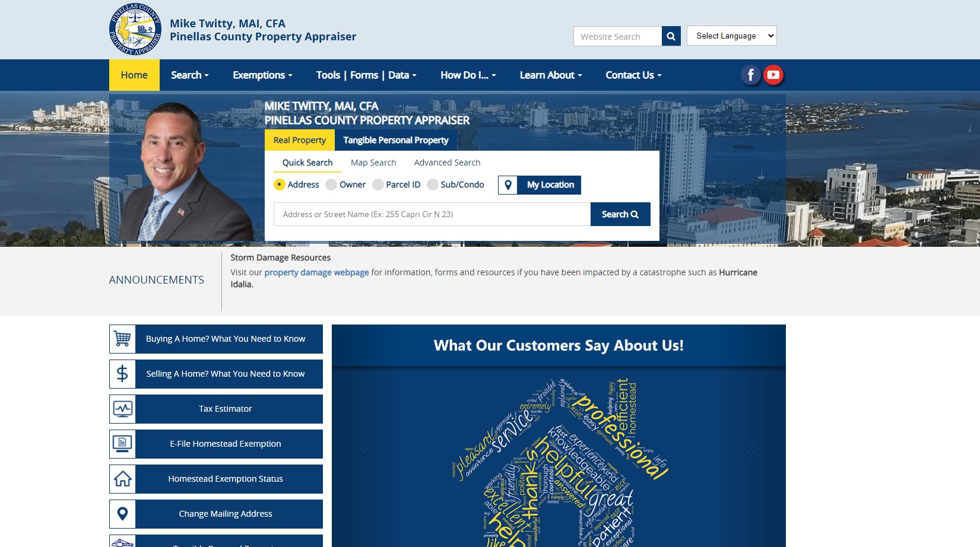Screen dimensions: 980x547
Task: Select the Quick Search tab
Action: tap(307, 163)
